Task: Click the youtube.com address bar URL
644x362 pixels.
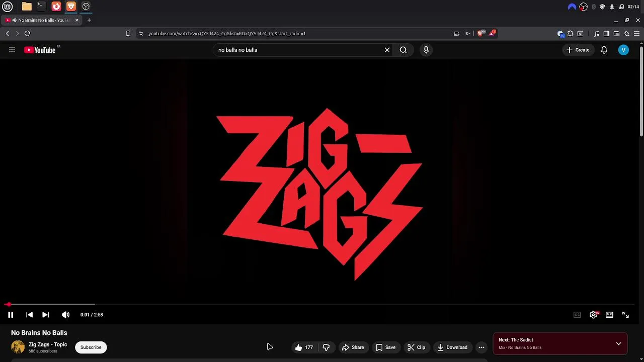Action: click(227, 34)
